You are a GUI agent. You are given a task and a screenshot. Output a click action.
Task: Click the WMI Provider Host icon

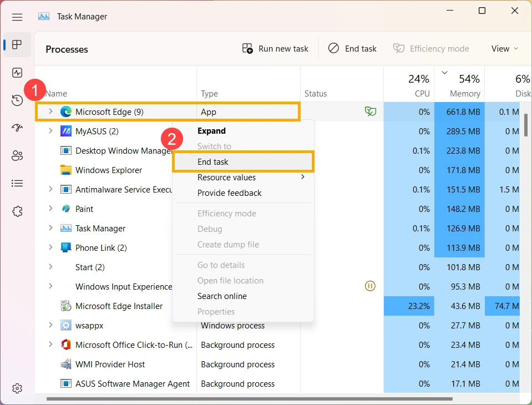click(66, 364)
